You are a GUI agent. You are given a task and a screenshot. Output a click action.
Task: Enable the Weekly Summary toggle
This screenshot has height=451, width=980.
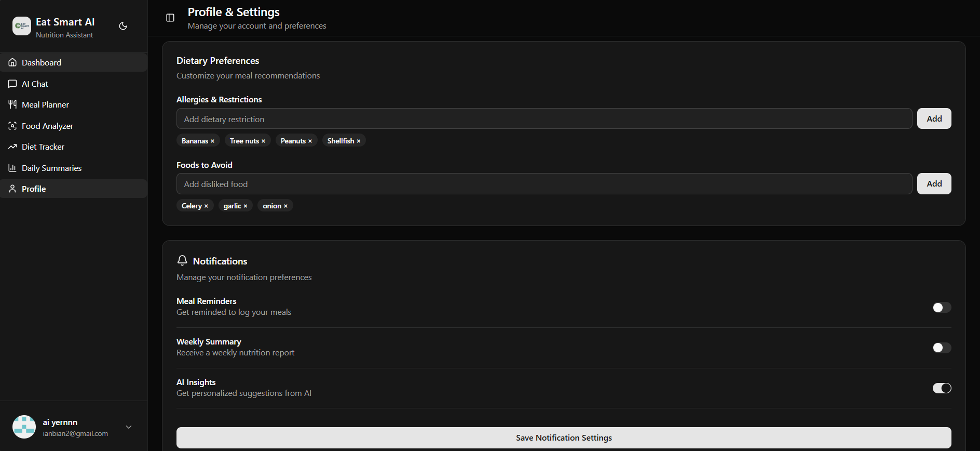[942, 348]
